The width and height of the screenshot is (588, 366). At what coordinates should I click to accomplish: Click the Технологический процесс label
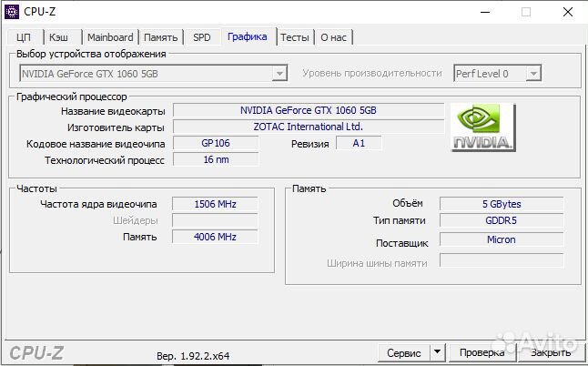coord(105,160)
